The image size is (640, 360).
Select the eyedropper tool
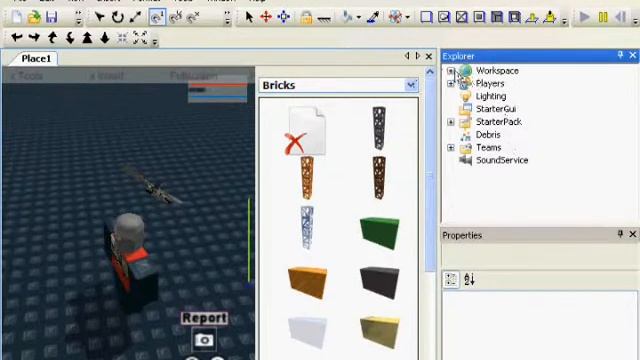(373, 17)
